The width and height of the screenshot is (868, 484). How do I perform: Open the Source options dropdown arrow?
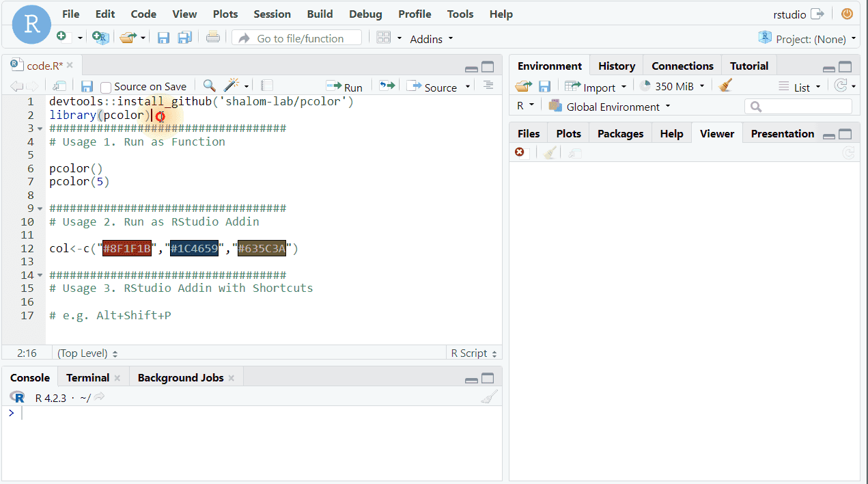click(468, 87)
